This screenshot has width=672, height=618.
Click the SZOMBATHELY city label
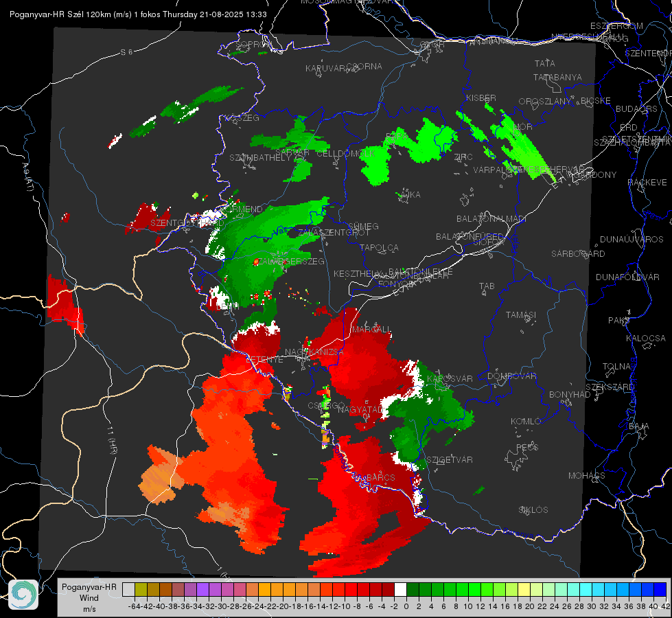[260, 158]
